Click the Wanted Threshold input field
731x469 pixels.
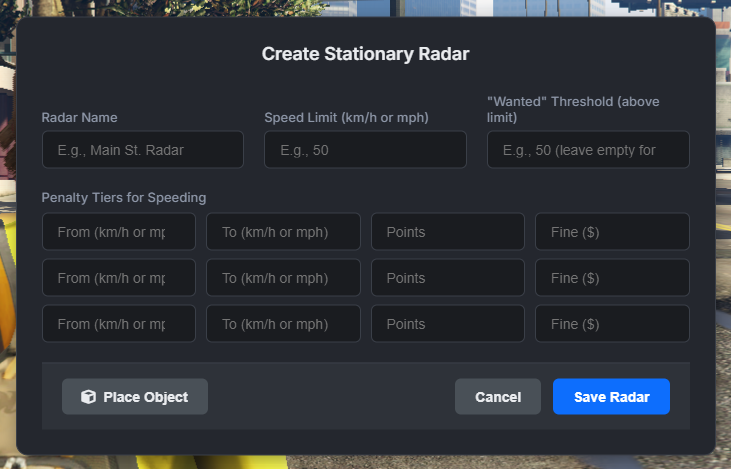tap(588, 150)
